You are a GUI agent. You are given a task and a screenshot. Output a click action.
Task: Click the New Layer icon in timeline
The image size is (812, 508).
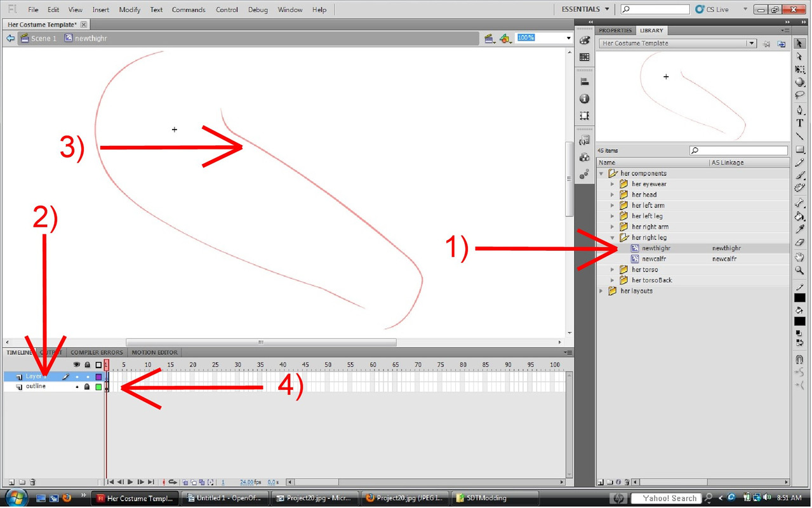point(11,483)
